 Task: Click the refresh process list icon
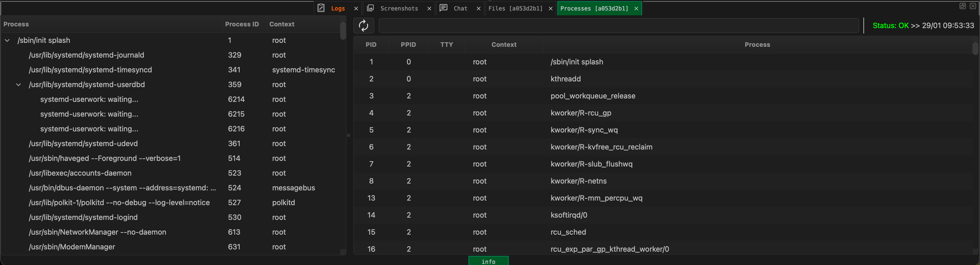click(363, 26)
